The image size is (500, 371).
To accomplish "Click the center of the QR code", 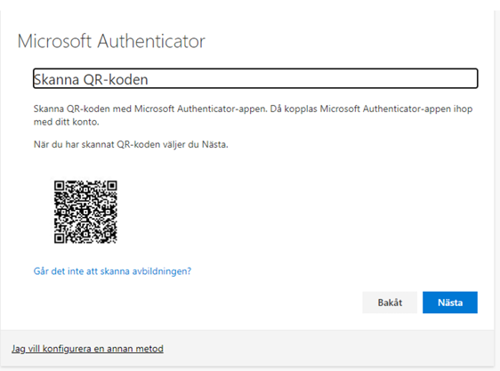I will coord(86,212).
